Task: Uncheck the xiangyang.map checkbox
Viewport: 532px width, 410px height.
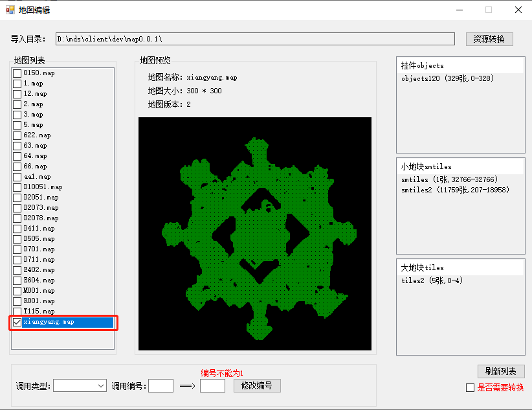Action: (x=17, y=322)
